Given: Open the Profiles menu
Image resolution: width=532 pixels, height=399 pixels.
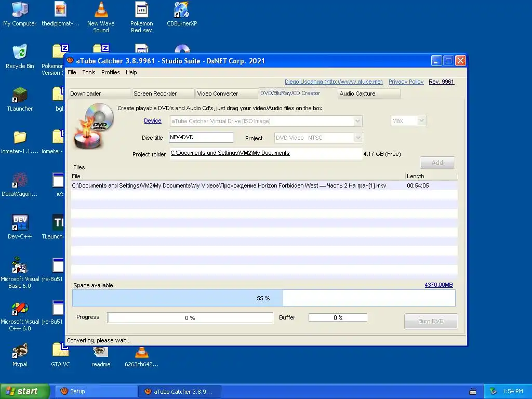Looking at the screenshot, I should (x=111, y=72).
